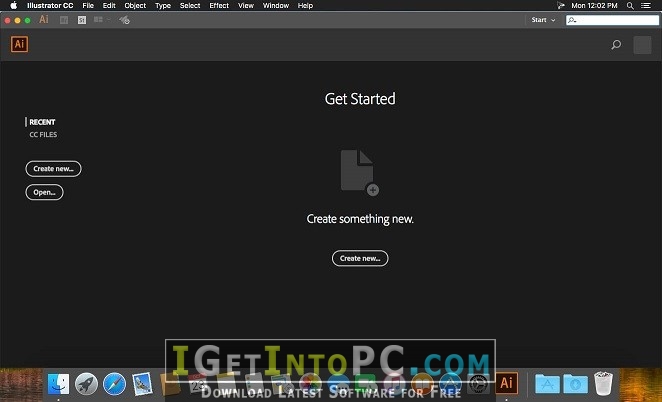Click the sidebar Create new... button
This screenshot has height=402, width=662.
pyautogui.click(x=53, y=168)
